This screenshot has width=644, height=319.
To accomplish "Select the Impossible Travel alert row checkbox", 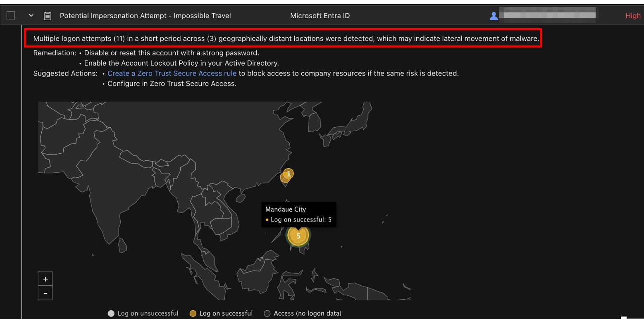I will click(11, 16).
